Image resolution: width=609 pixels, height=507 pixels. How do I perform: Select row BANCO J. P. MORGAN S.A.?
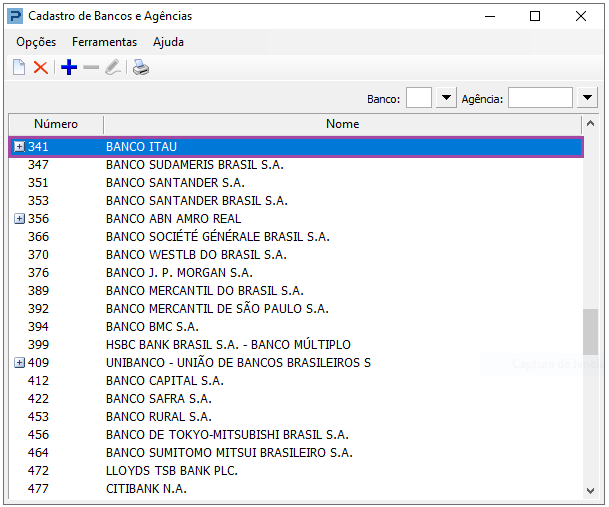click(296, 273)
